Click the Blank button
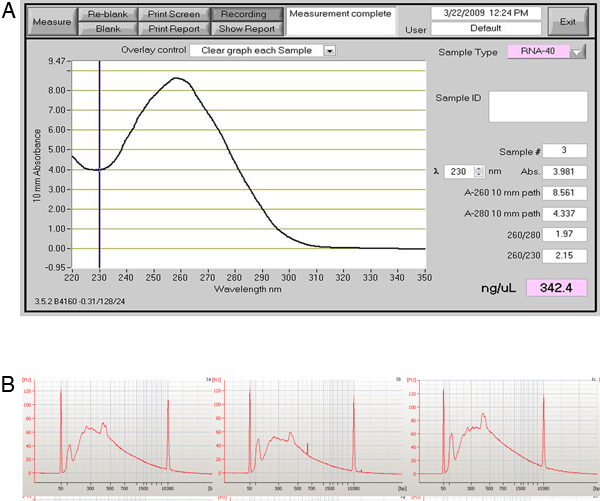The height and width of the screenshot is (501, 600). click(x=108, y=29)
